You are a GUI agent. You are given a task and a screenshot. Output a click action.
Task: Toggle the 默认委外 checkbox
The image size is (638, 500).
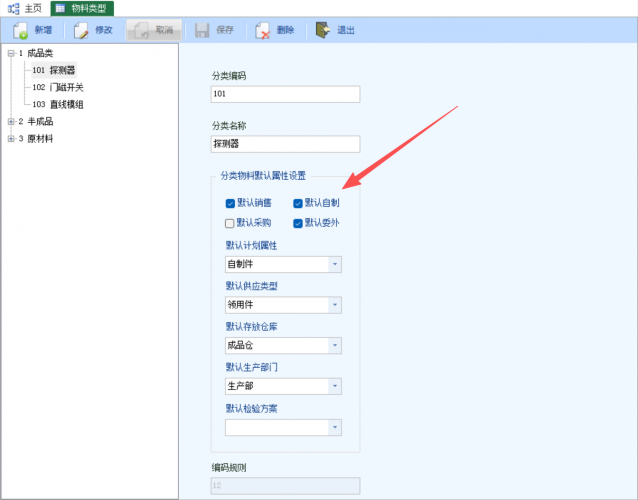tap(298, 223)
